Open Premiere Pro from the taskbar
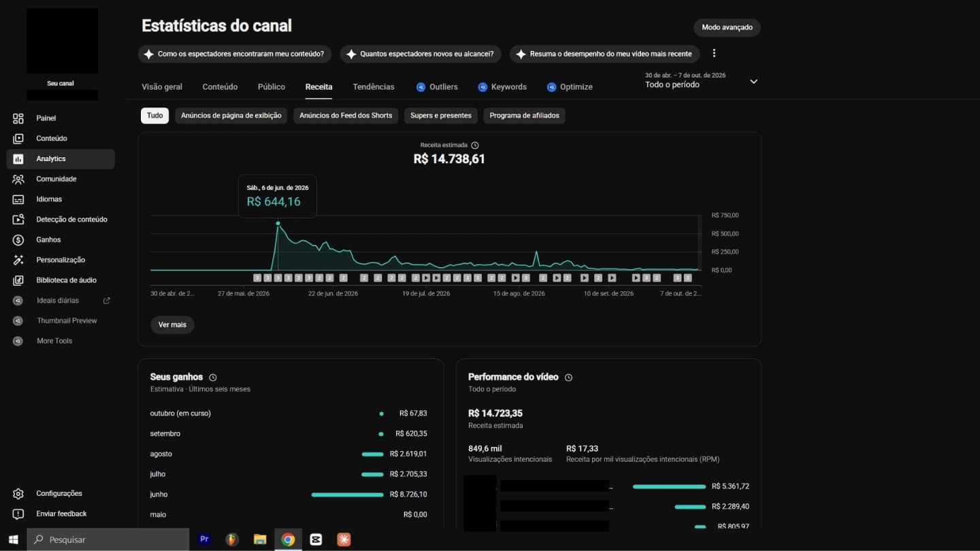Screen dimensions: 980x551 pyautogui.click(x=203, y=539)
